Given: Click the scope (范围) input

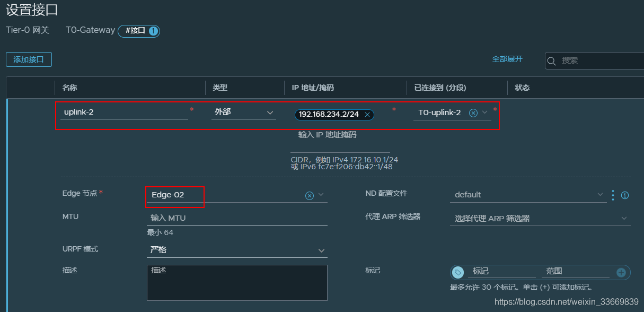Looking at the screenshot, I should click(x=575, y=271).
